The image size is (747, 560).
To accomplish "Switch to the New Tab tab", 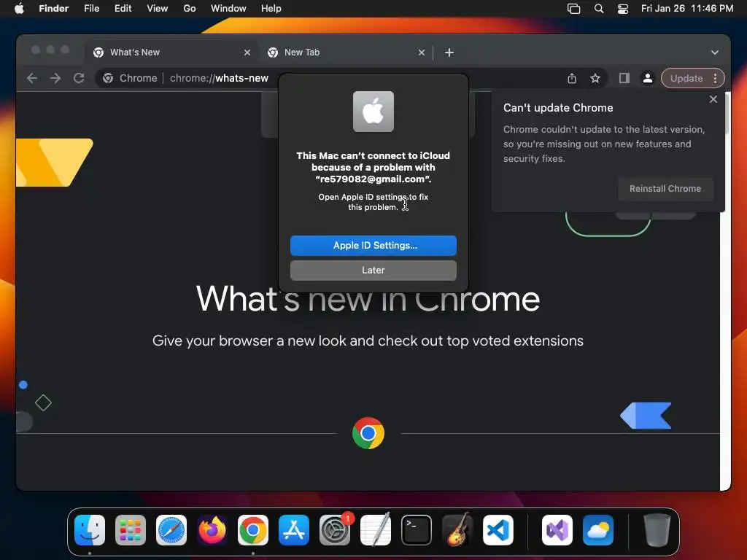I will [x=347, y=52].
